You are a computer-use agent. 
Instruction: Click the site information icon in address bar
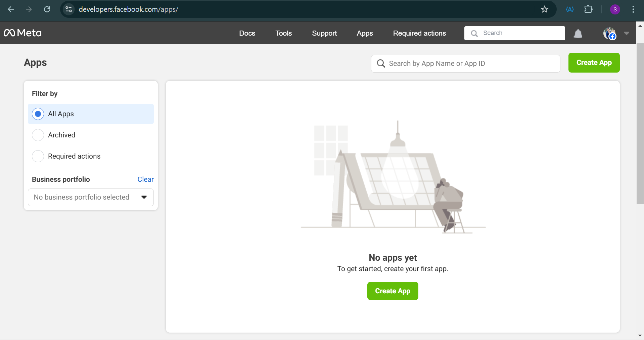(68, 9)
